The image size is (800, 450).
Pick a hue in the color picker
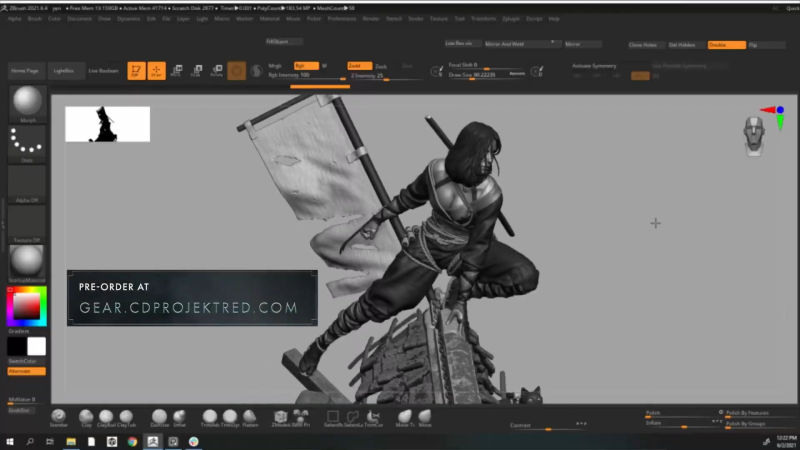pos(27,307)
